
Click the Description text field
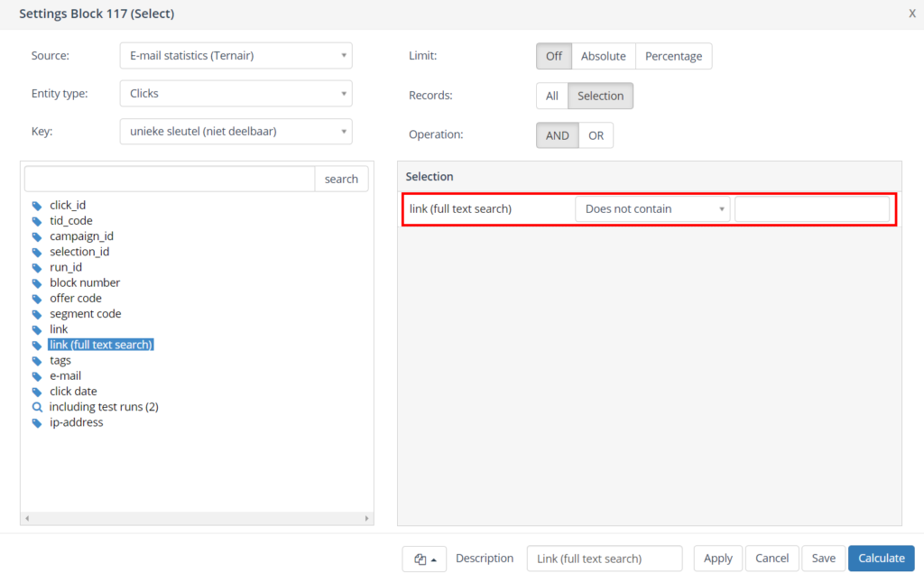(604, 559)
